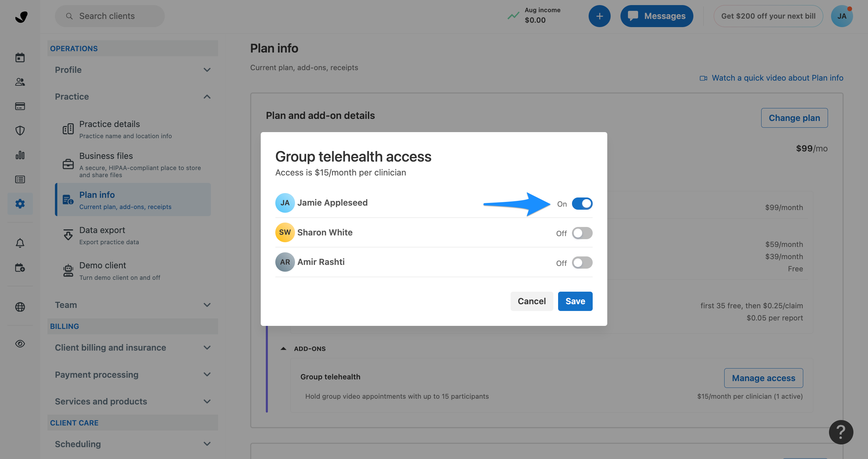868x459 pixels.
Task: Open the JA account avatar menu
Action: click(842, 16)
